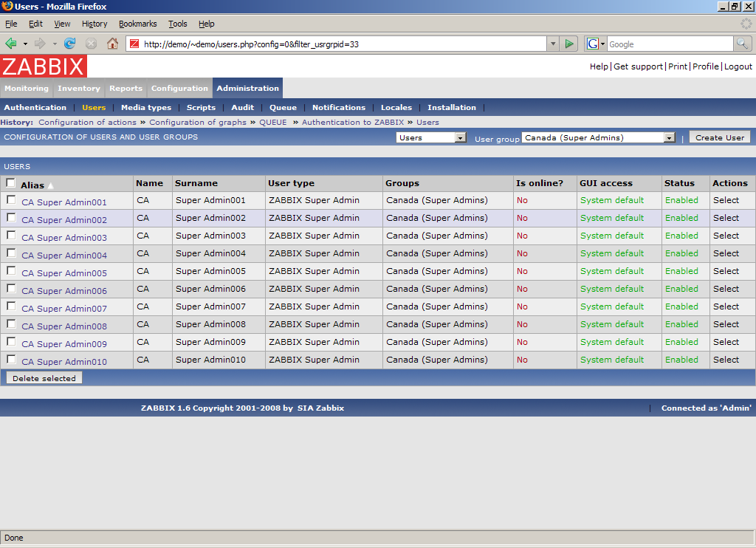The height and width of the screenshot is (548, 756).
Task: Check the box for CA Super Admin006
Action: click(12, 289)
